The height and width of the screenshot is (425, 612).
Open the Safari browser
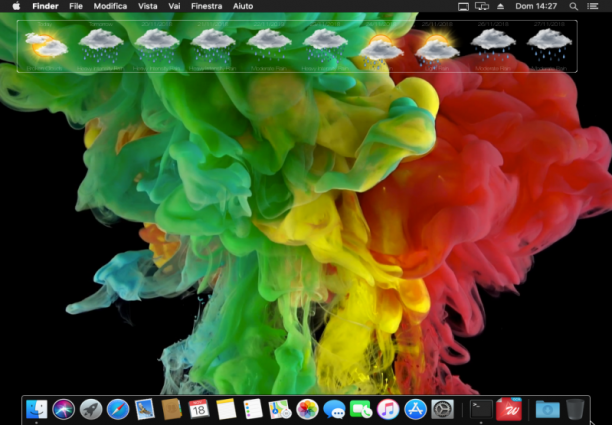pos(118,409)
